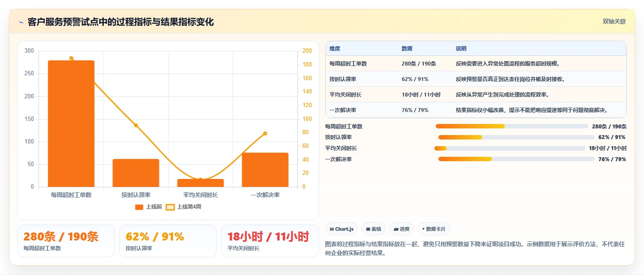
Task: Click the right axis value 100
Action: click(307, 119)
